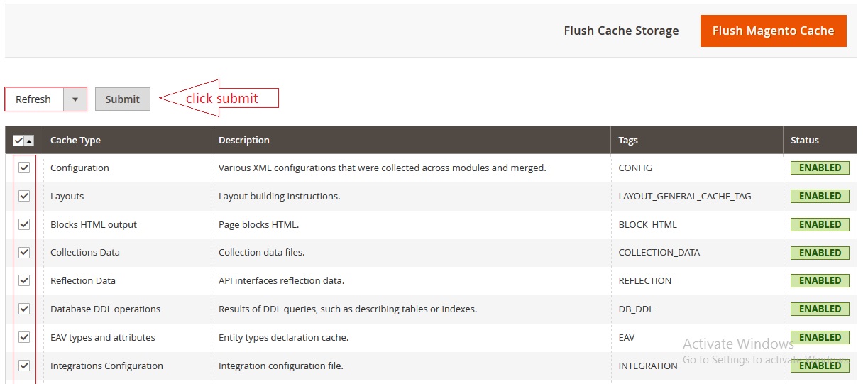
Task: Click the Description column header
Action: point(244,141)
